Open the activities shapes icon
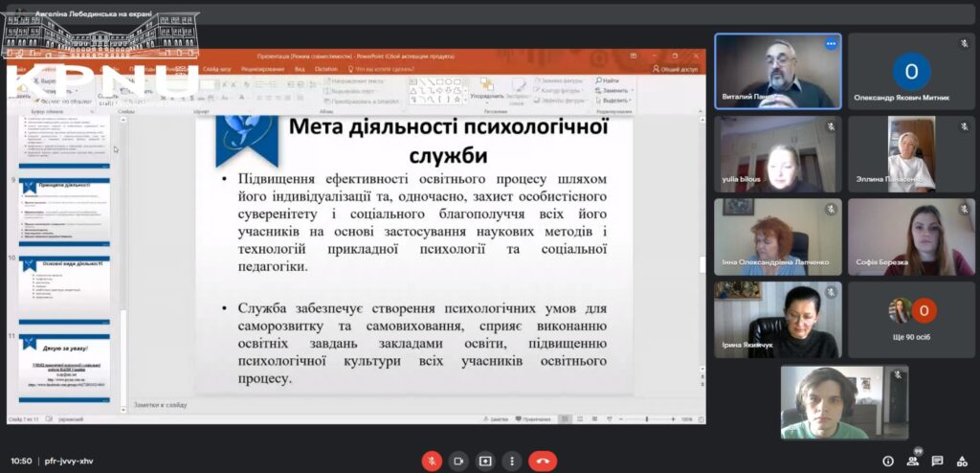Viewport: 980px width, 473px height. tap(961, 461)
